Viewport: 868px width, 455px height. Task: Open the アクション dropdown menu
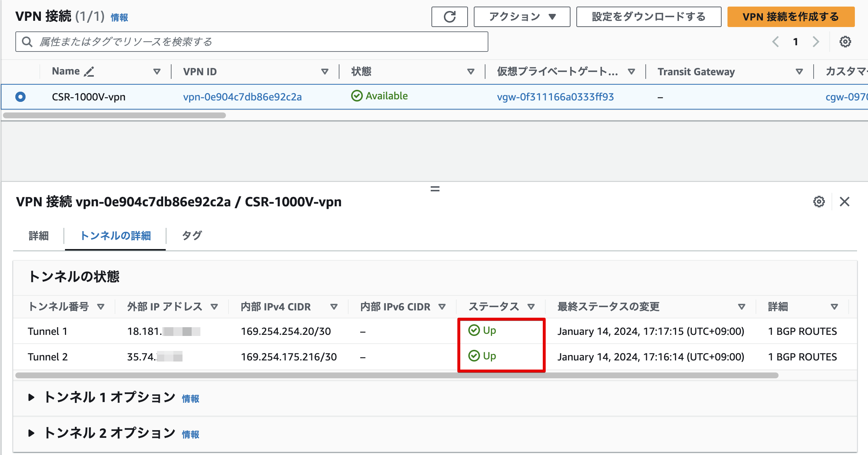tap(522, 17)
